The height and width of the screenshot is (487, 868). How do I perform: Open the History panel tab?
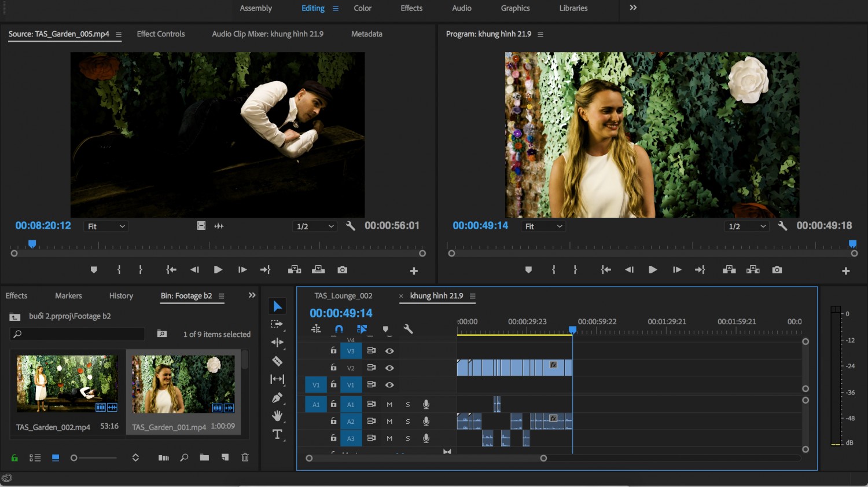121,295
